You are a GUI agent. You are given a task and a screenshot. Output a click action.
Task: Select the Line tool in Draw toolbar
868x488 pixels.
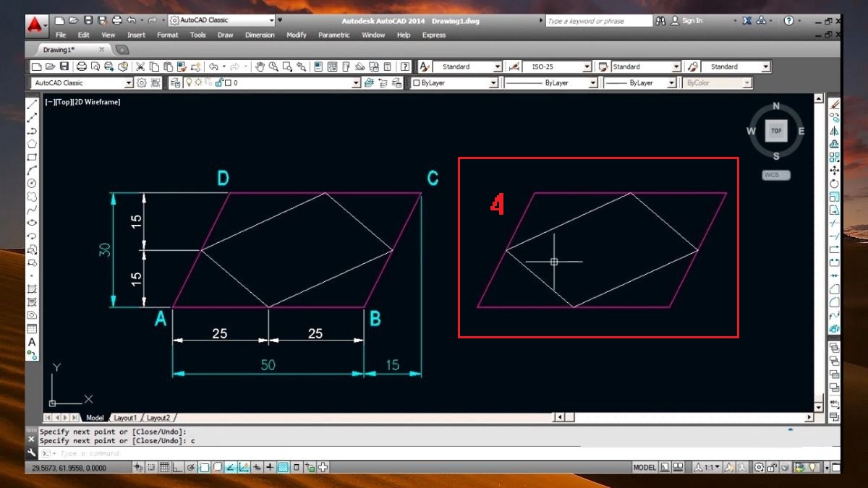[32, 105]
